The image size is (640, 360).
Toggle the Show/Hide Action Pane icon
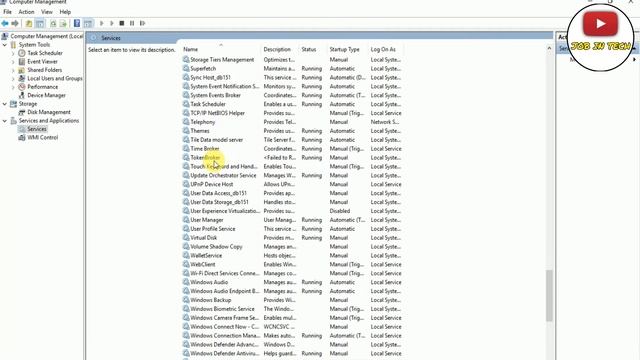(x=88, y=23)
